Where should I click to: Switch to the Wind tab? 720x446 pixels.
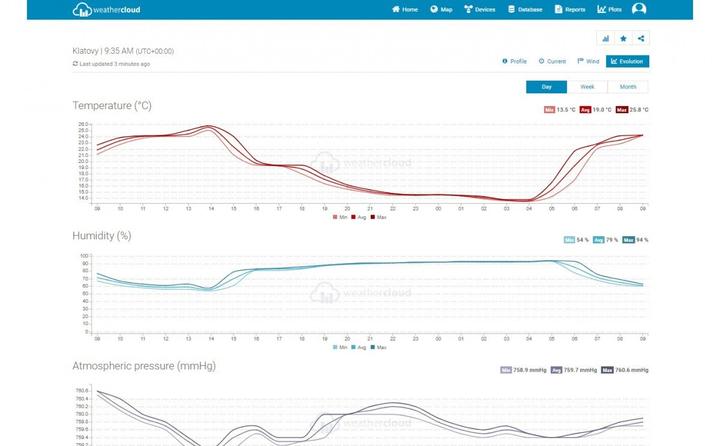pyautogui.click(x=588, y=61)
